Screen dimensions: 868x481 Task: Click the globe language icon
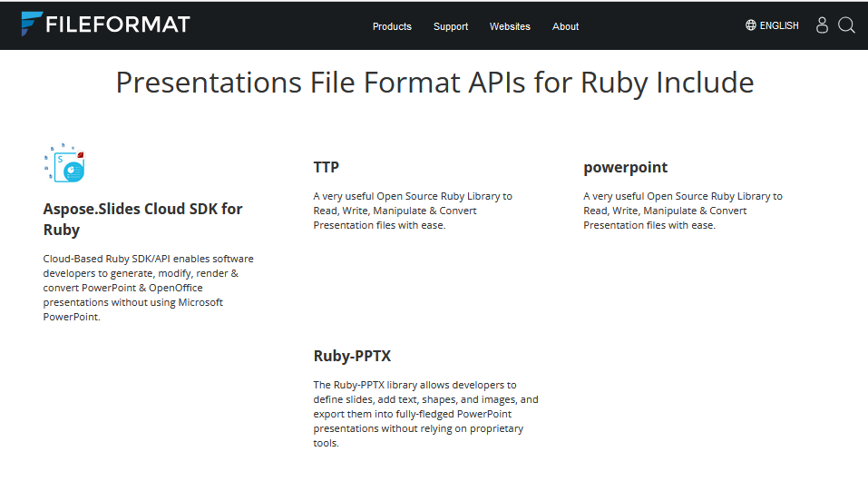tap(751, 25)
